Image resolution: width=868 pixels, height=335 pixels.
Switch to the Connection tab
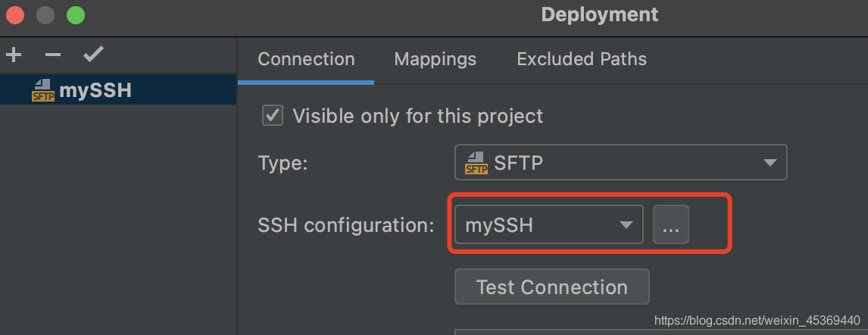(306, 59)
